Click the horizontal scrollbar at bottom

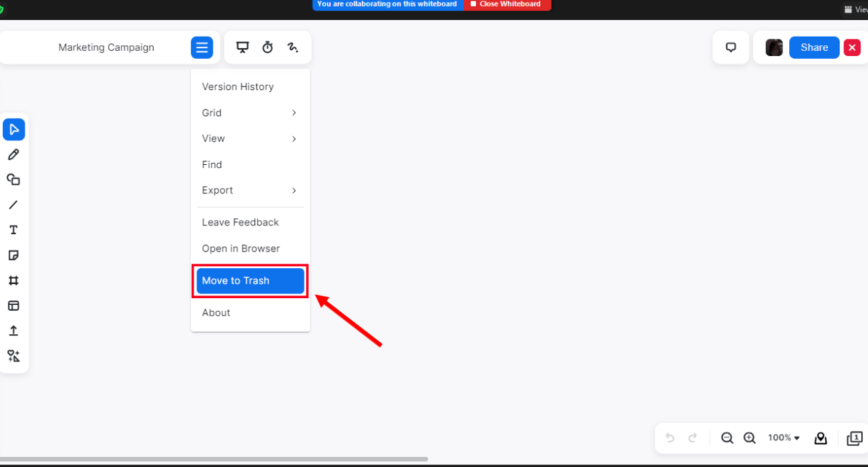click(214, 459)
